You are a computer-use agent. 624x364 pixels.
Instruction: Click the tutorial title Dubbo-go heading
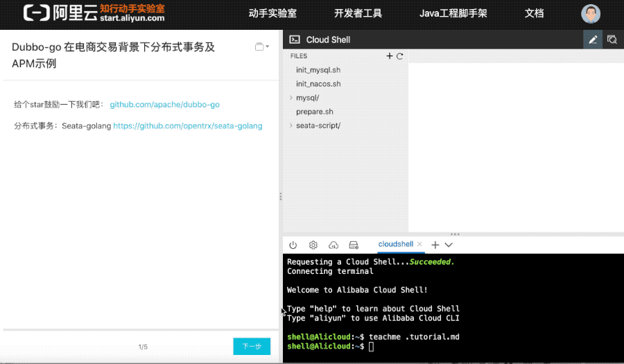click(x=114, y=55)
